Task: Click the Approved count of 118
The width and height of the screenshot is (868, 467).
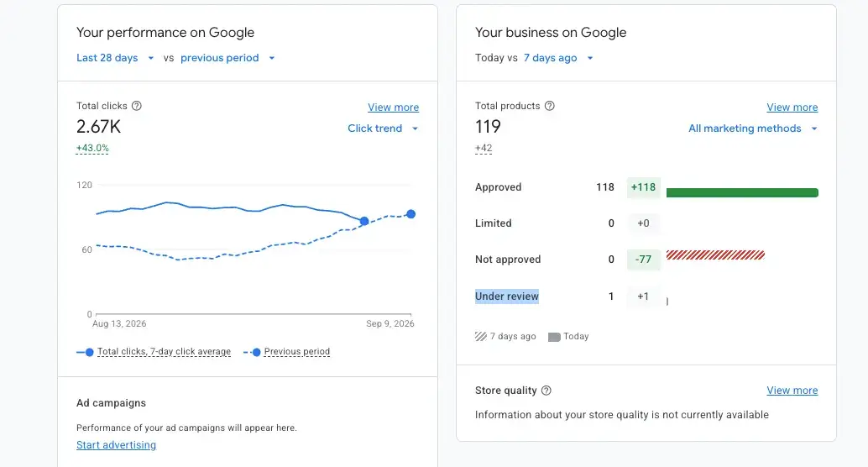Action: [605, 187]
